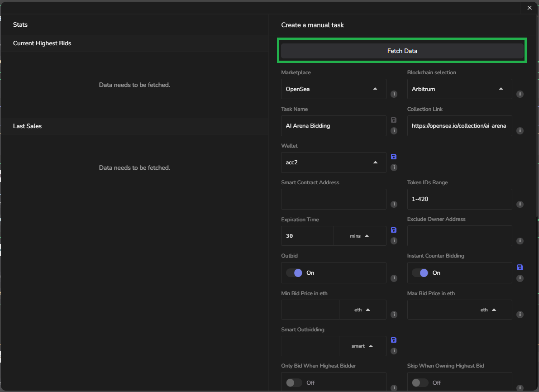539x392 pixels.
Task: Click info icon beside Blockchain selection
Action: [x=520, y=94]
